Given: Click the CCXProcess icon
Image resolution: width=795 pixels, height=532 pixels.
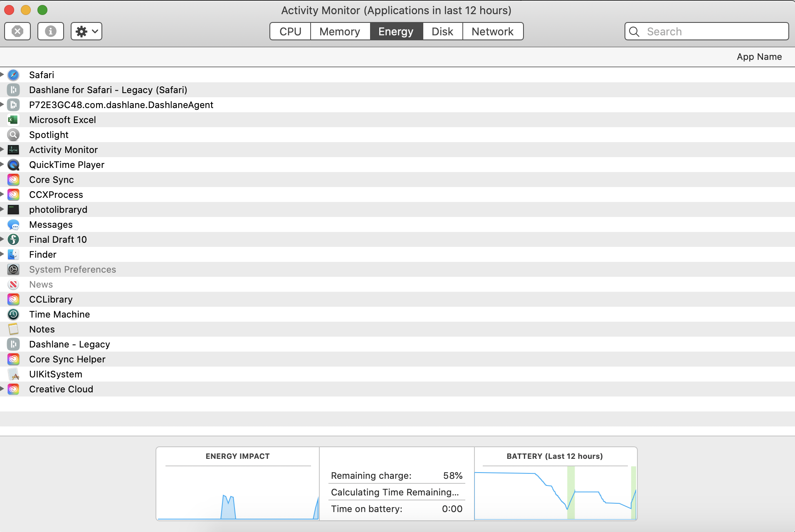Looking at the screenshot, I should [13, 195].
